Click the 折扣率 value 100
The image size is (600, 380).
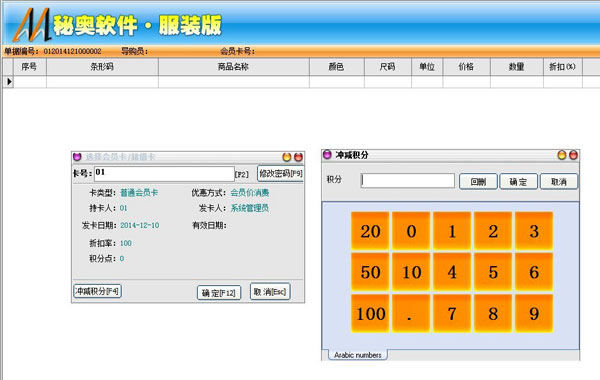pyautogui.click(x=126, y=243)
